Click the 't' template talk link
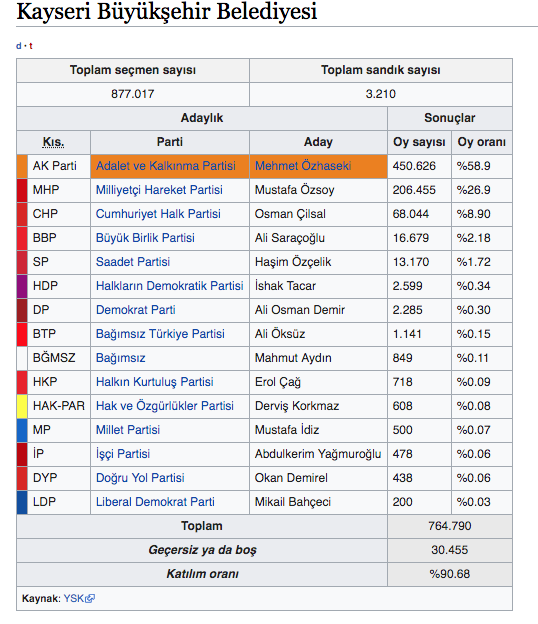This screenshot has height=624, width=538. 31,46
